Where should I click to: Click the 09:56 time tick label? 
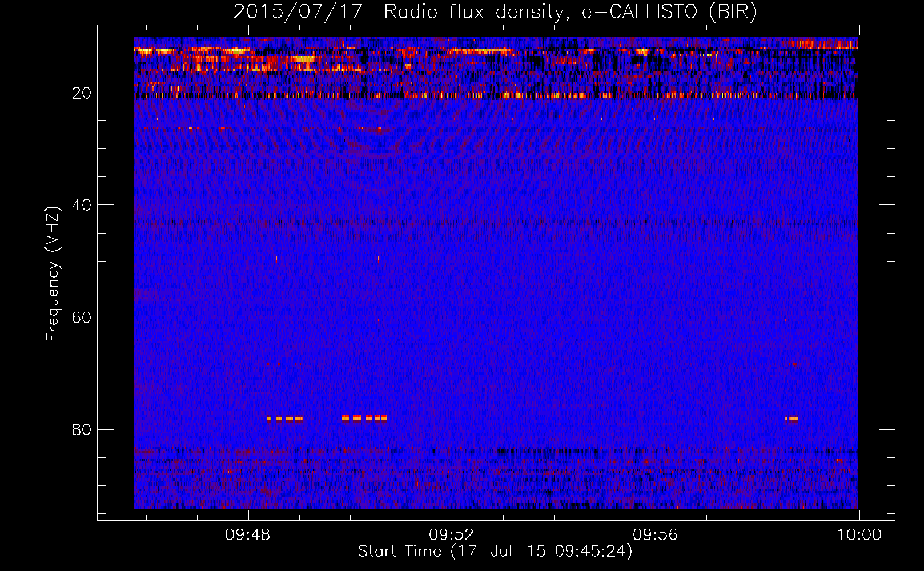pyautogui.click(x=656, y=535)
